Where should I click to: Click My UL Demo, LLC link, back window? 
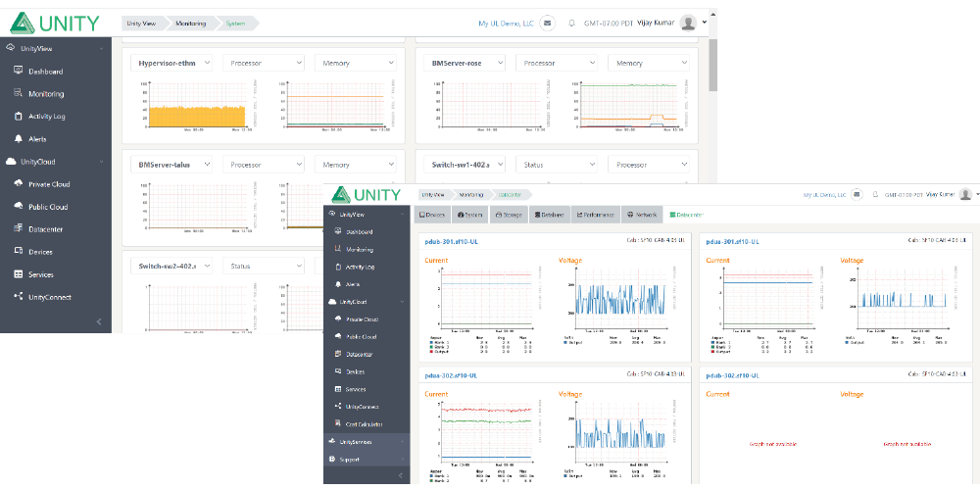507,24
